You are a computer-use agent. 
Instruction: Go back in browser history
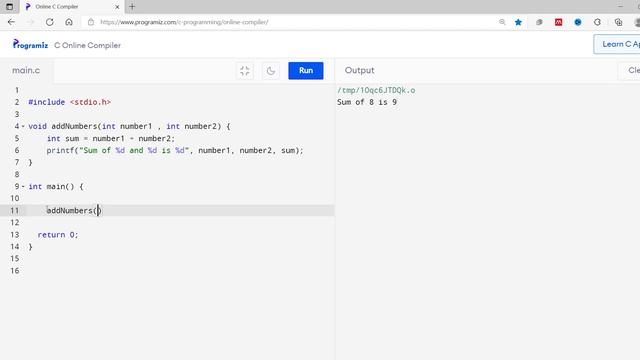tap(11, 22)
